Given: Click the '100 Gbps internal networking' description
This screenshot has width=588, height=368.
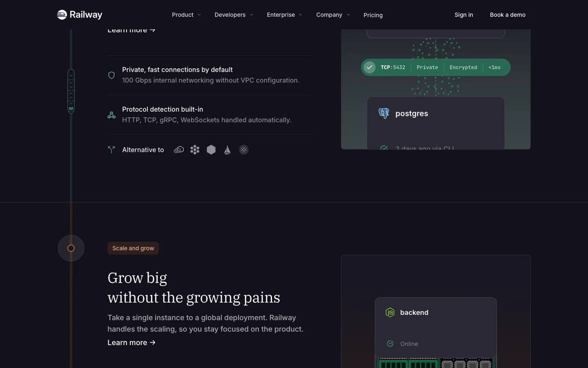Looking at the screenshot, I should click(211, 80).
